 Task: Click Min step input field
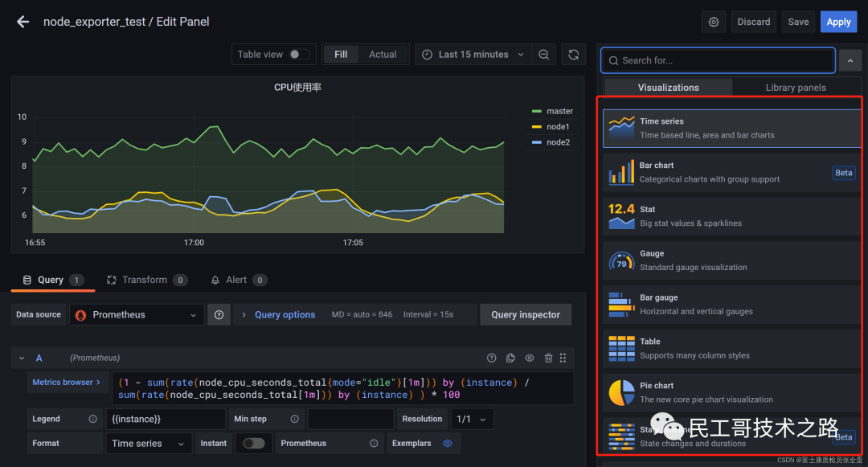pos(350,419)
